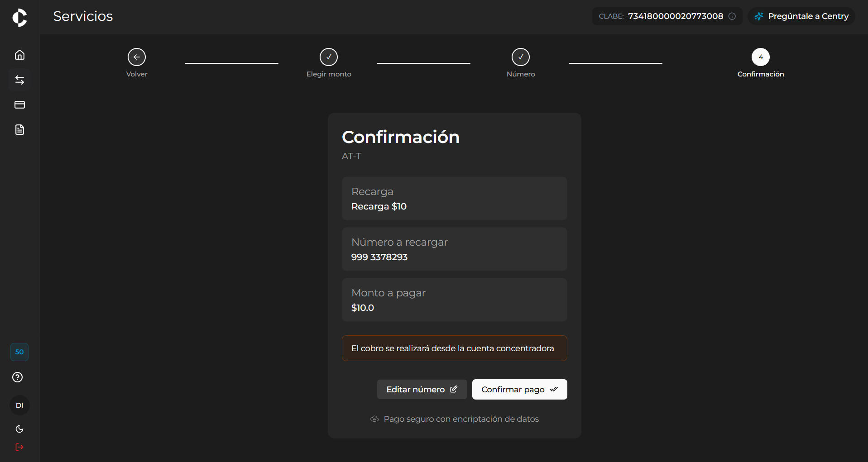This screenshot has width=868, height=462.
Task: Open the DI user avatar
Action: [x=19, y=405]
